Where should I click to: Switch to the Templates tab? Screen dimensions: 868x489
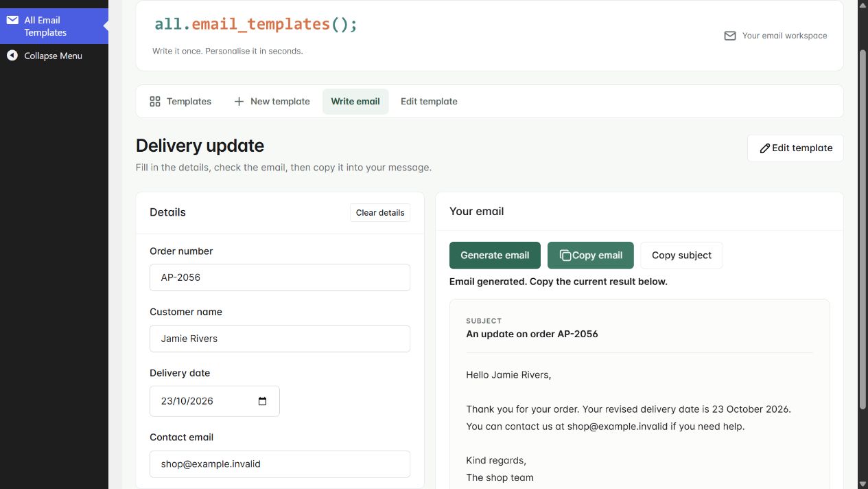[180, 101]
